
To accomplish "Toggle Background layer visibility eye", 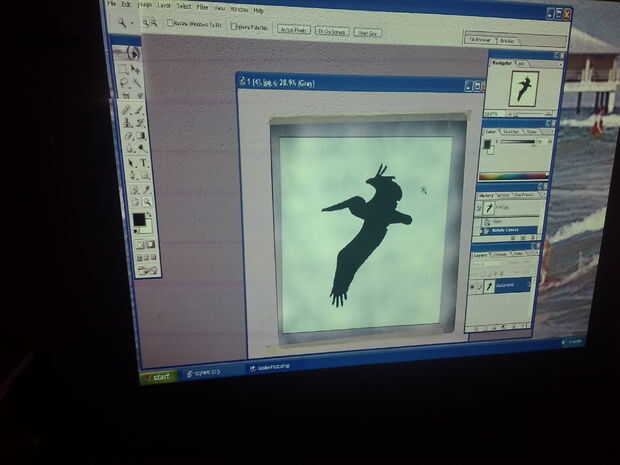I will (x=472, y=287).
